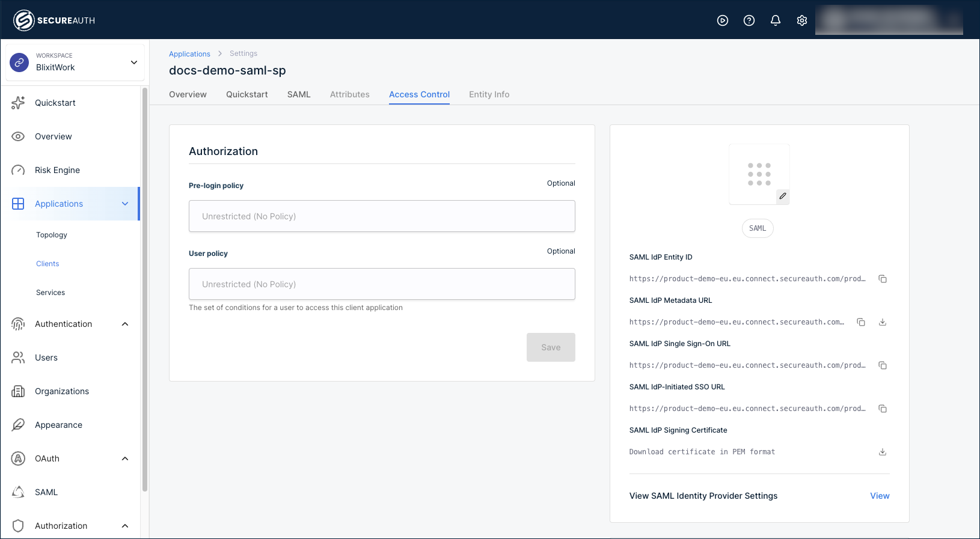Click the Quickstart sparkle icon in sidebar

[x=18, y=103]
